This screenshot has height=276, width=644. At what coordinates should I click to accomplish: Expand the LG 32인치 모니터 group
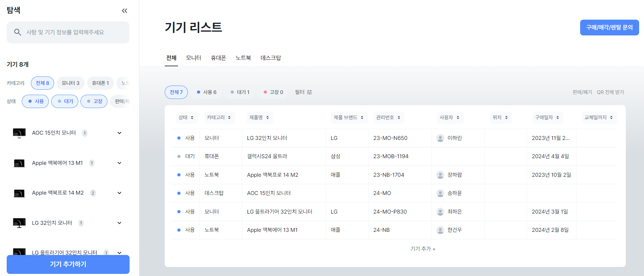pos(119,223)
